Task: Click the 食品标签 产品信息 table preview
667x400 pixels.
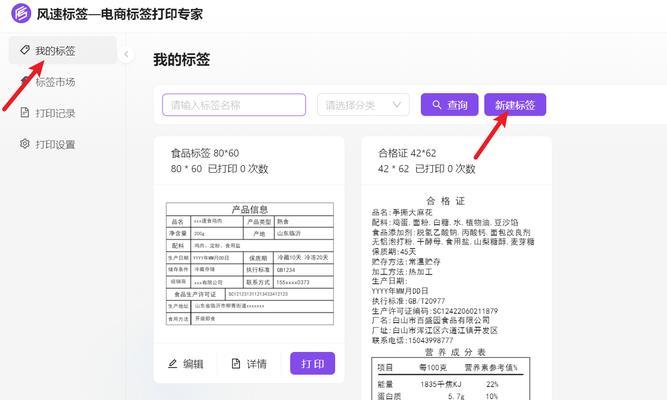Action: pyautogui.click(x=250, y=264)
